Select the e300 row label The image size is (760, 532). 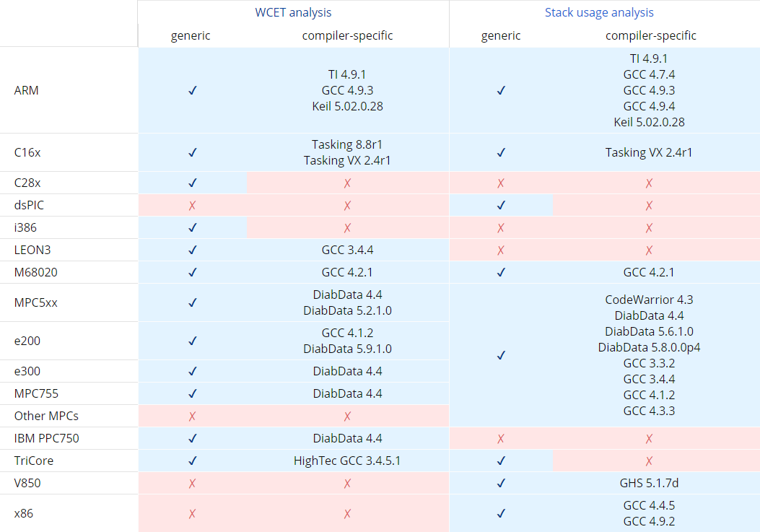pos(27,372)
